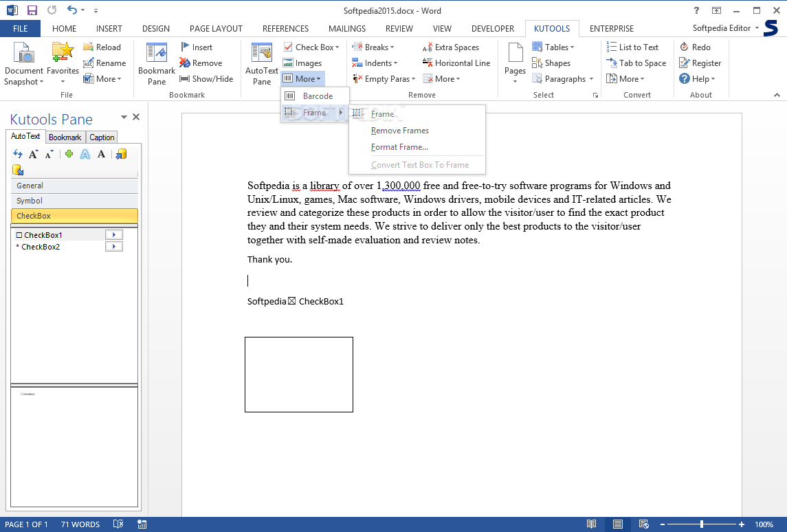
Task: Expand the Indents removal dropdown
Action: point(375,63)
